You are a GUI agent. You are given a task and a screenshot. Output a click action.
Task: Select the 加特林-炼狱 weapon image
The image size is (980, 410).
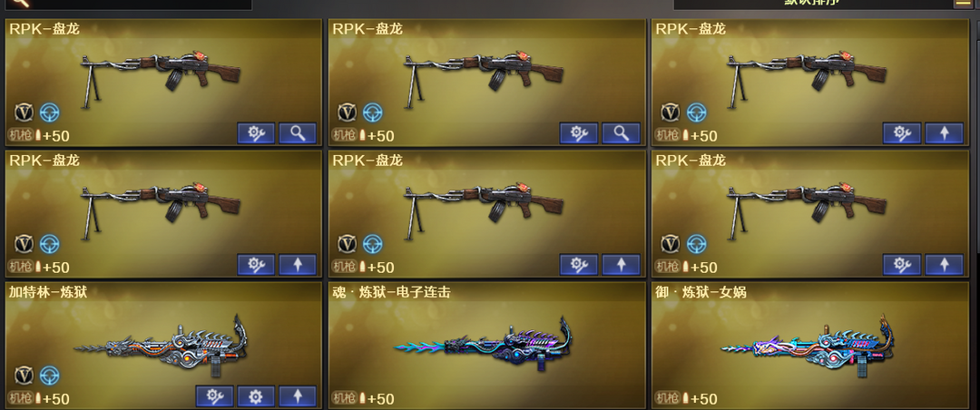click(x=162, y=347)
